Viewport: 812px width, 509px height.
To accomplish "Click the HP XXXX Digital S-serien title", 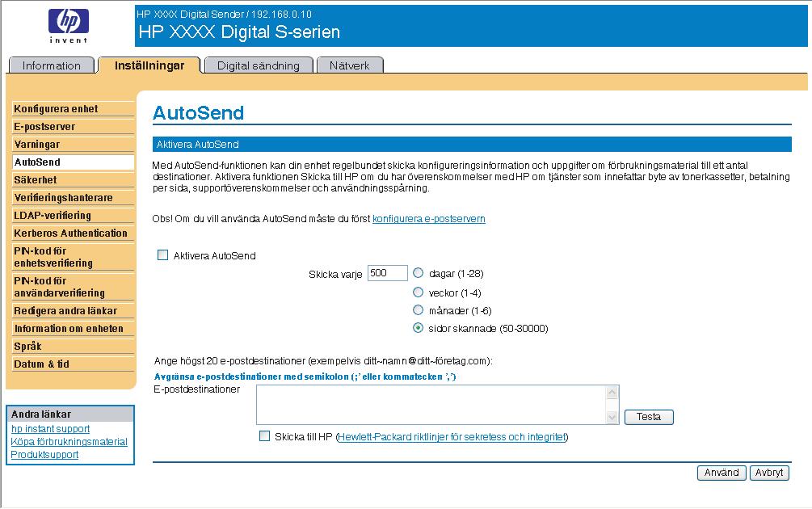I will tap(239, 32).
